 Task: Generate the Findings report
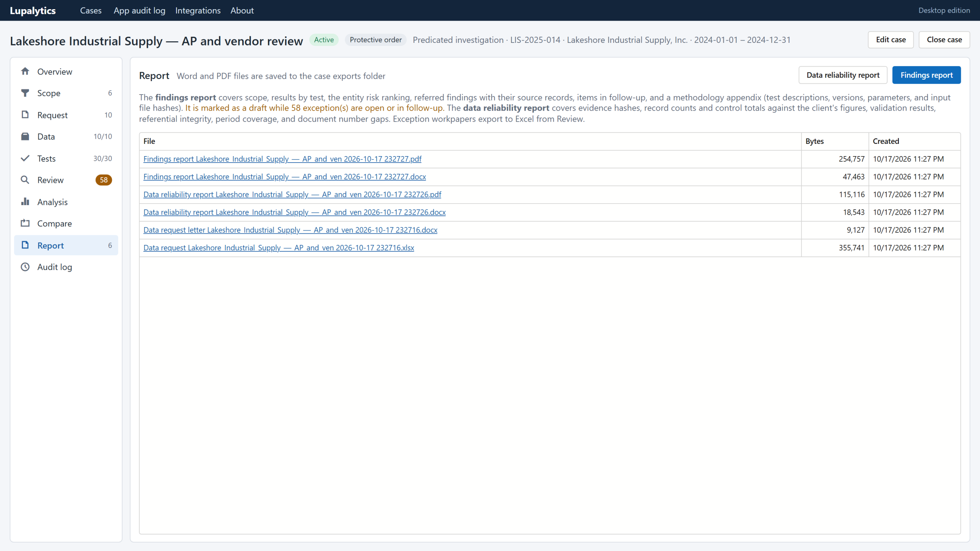(x=926, y=75)
